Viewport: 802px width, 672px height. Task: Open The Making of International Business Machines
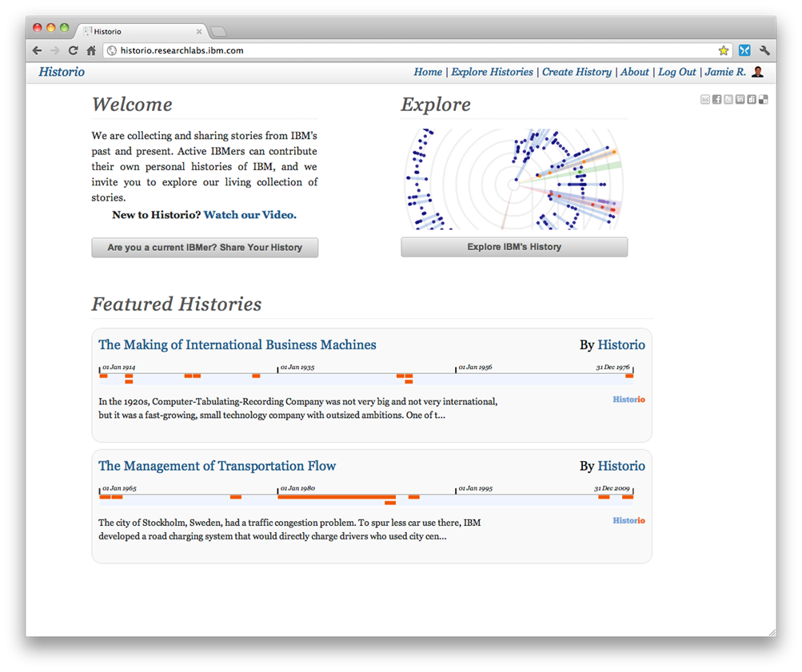[x=237, y=345]
